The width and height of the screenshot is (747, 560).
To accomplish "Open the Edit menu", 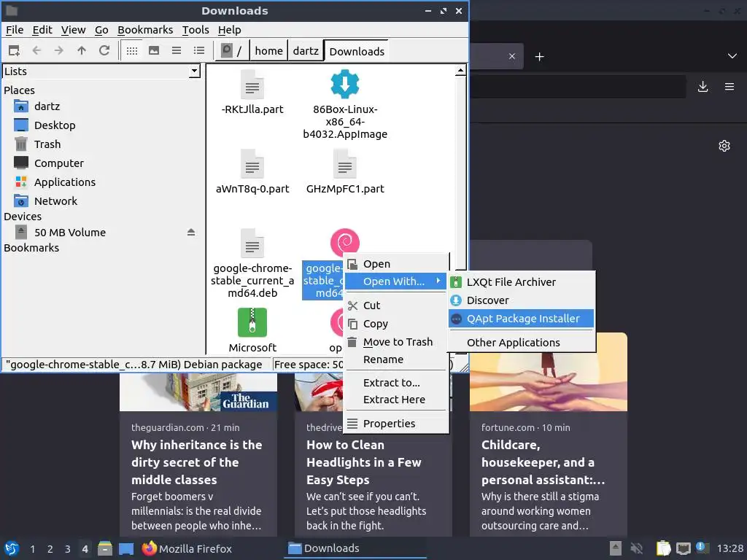I will click(x=42, y=30).
